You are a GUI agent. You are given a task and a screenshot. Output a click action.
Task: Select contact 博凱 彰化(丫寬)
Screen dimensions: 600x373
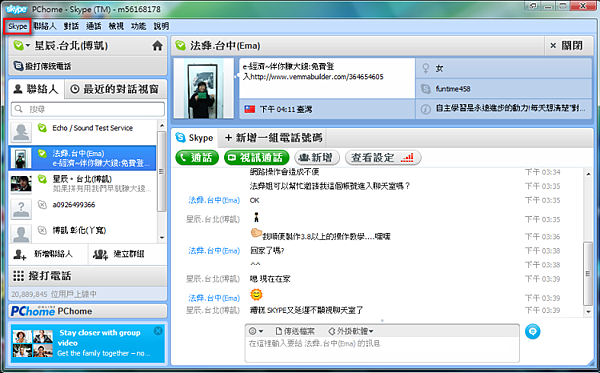83,232
